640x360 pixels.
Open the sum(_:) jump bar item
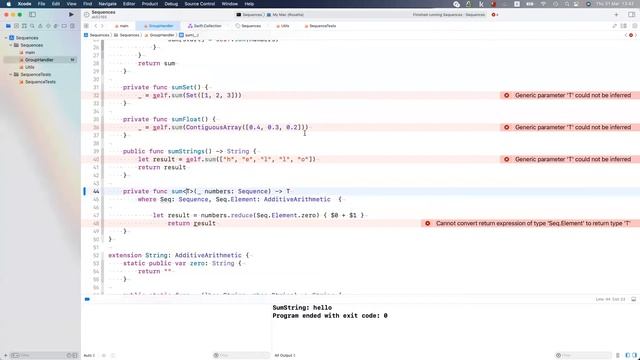point(189,35)
